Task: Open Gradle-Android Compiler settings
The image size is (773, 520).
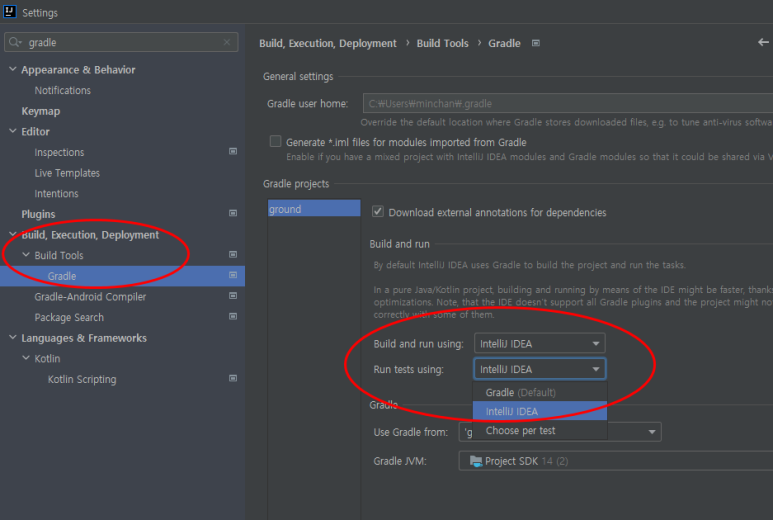Action: [x=90, y=297]
